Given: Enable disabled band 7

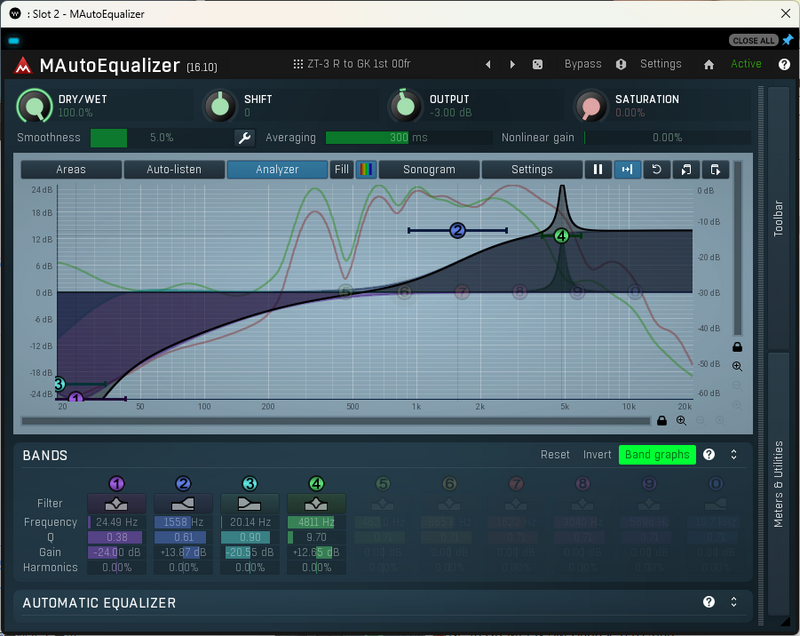Looking at the screenshot, I should (x=516, y=484).
